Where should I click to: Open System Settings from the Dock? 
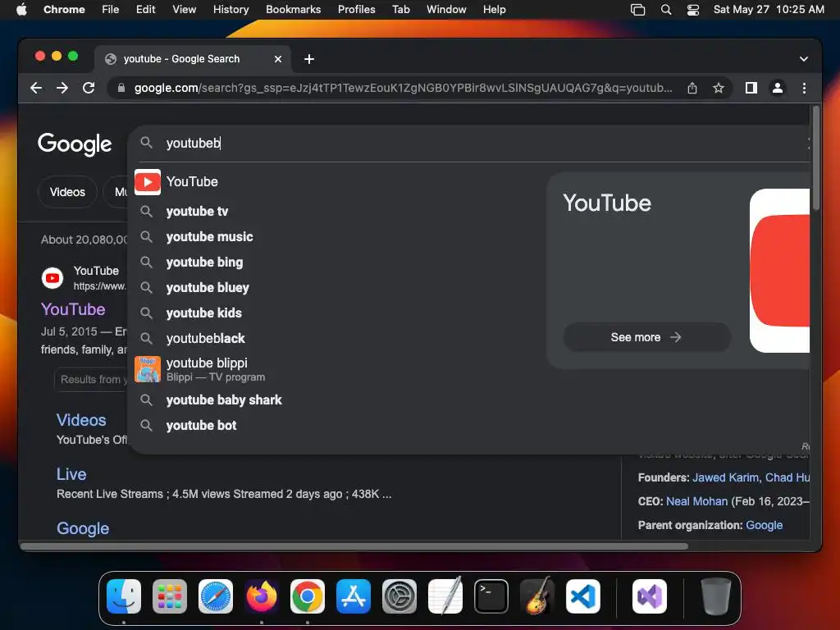tap(399, 596)
